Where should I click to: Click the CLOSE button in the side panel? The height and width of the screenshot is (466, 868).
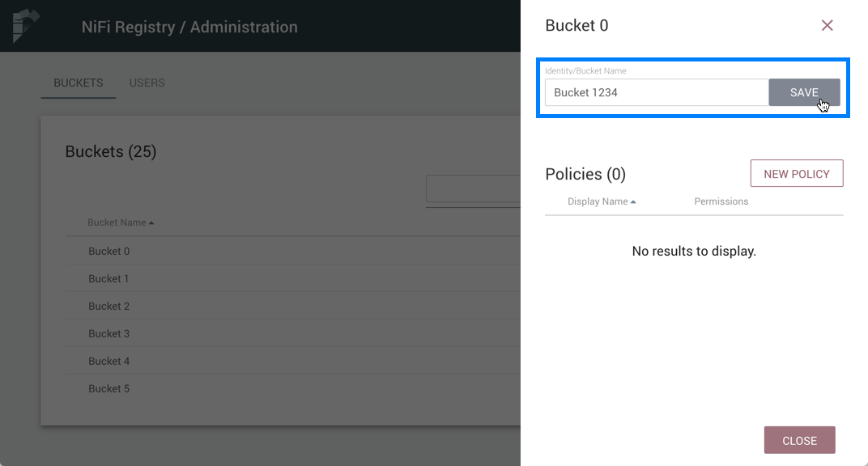coord(799,440)
